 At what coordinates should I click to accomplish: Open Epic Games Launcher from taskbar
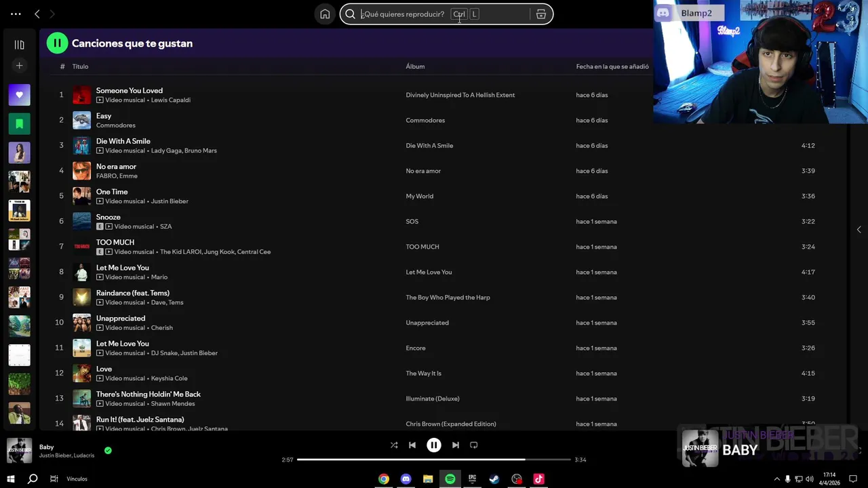coord(472,479)
